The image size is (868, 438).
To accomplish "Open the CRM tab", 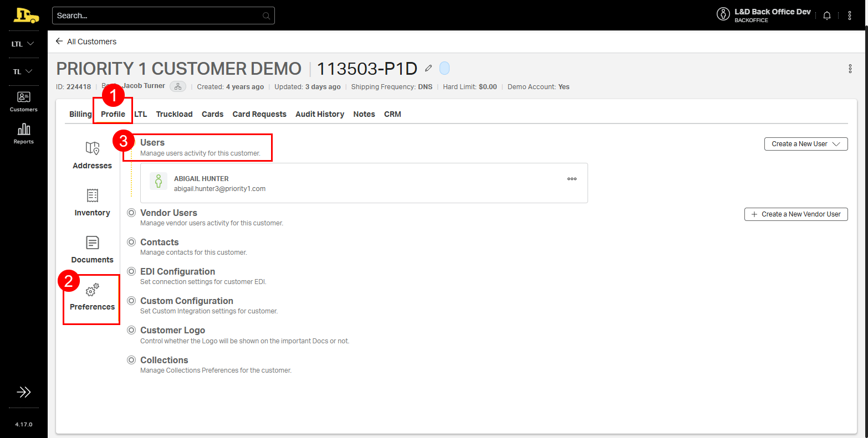I will pos(392,114).
